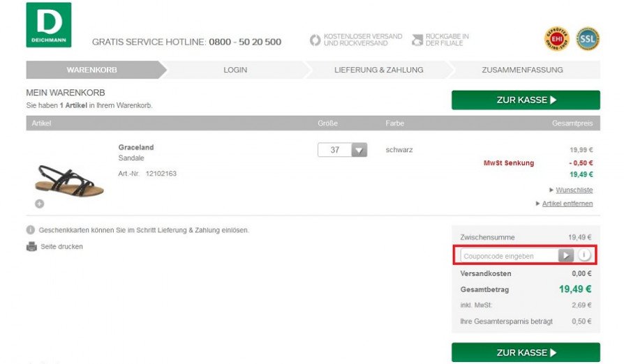624x364 pixels.
Task: Click the EHI certified shop badge
Action: pos(557,39)
